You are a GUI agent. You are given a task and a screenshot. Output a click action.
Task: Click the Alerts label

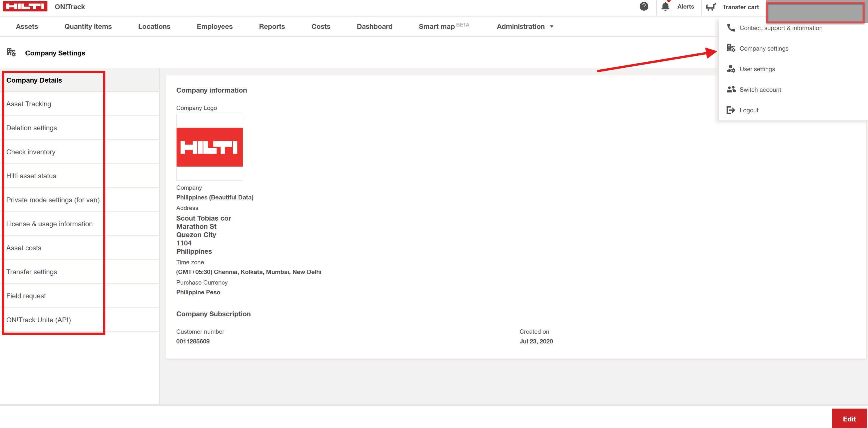click(x=686, y=6)
